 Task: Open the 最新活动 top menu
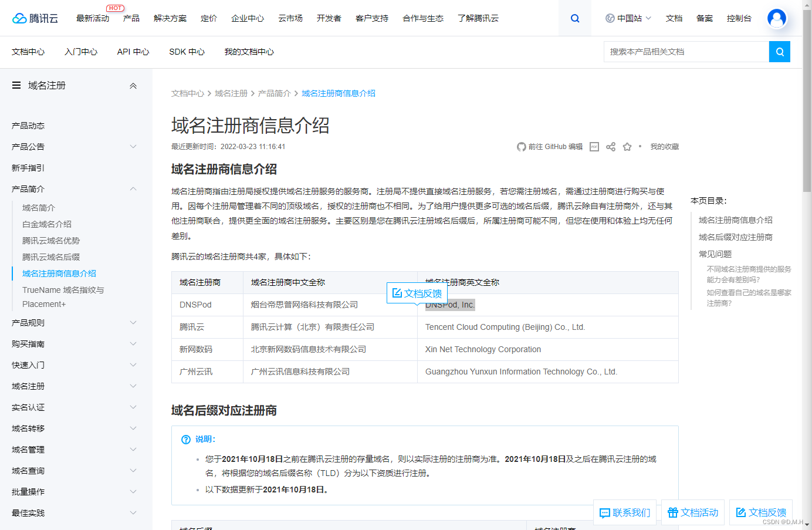(x=93, y=18)
